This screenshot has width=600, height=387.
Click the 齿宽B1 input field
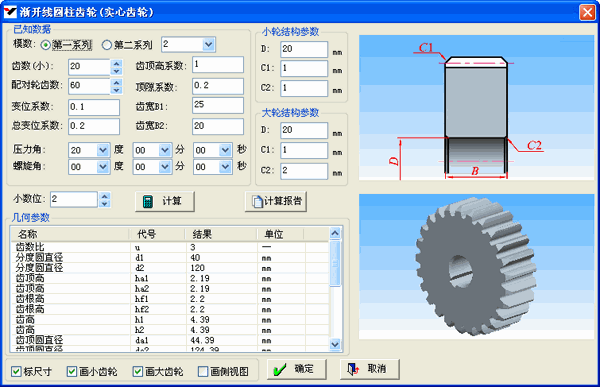(x=218, y=105)
